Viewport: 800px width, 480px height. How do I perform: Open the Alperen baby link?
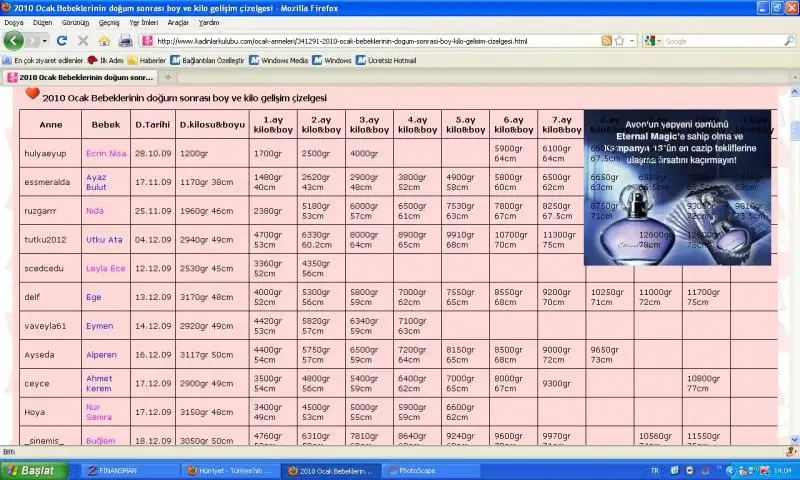(101, 355)
